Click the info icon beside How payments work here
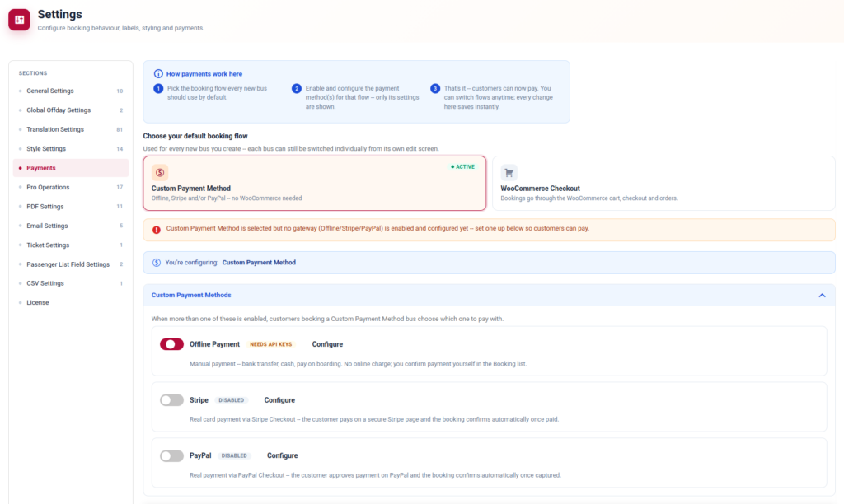This screenshot has width=844, height=504. [x=158, y=73]
